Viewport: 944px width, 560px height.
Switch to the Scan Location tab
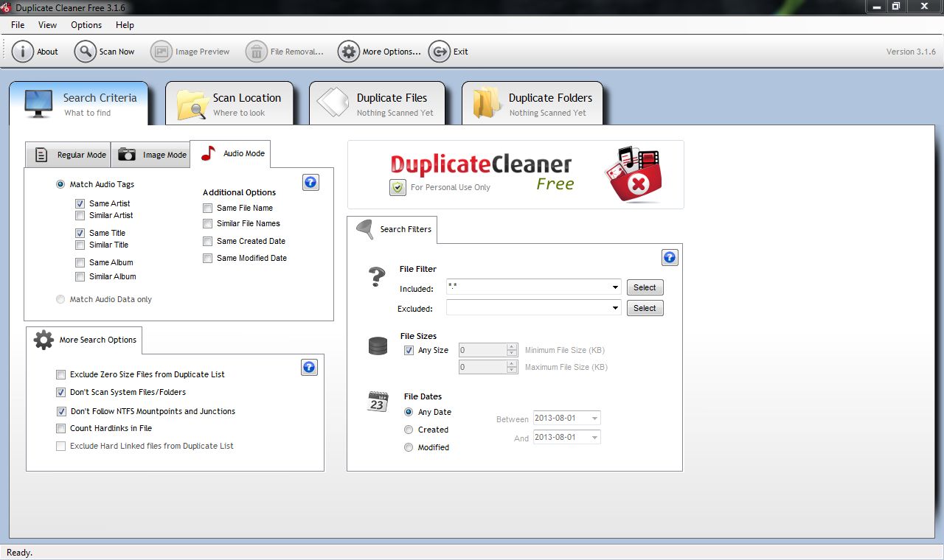click(229, 104)
